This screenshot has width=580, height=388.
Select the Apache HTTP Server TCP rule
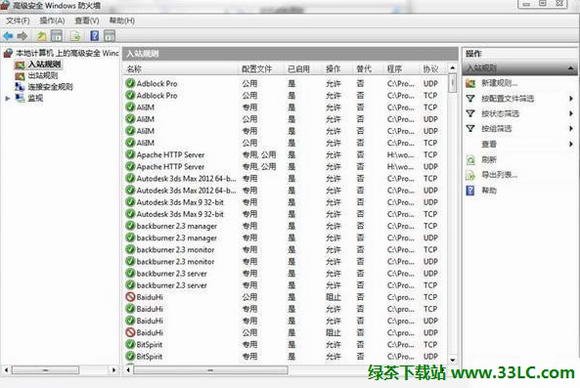point(284,155)
